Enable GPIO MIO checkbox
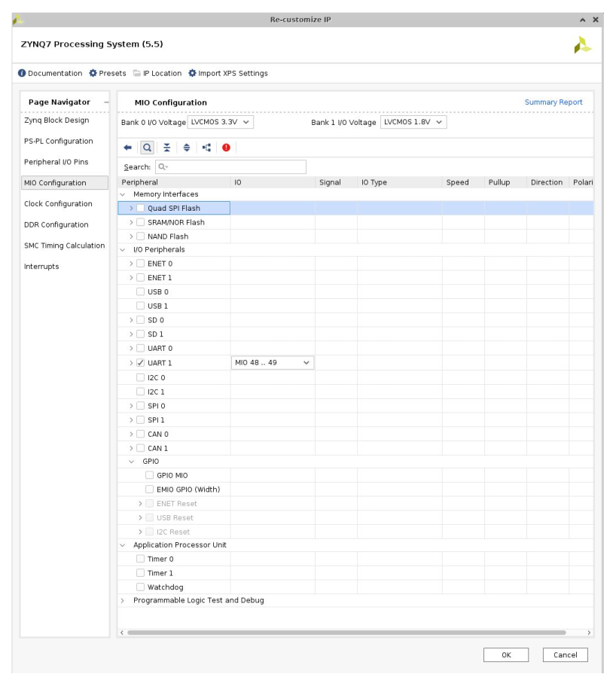The width and height of the screenshot is (616, 683). click(x=149, y=475)
